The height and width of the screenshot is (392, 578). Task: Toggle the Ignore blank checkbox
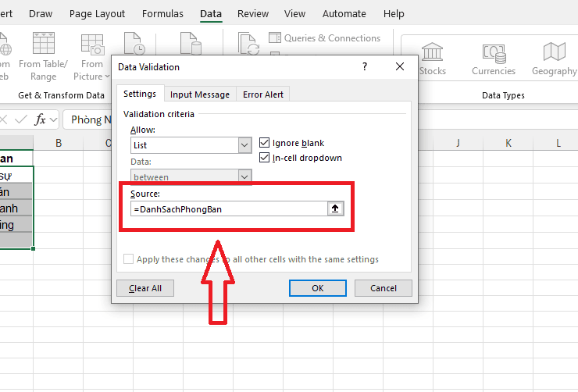click(x=264, y=143)
